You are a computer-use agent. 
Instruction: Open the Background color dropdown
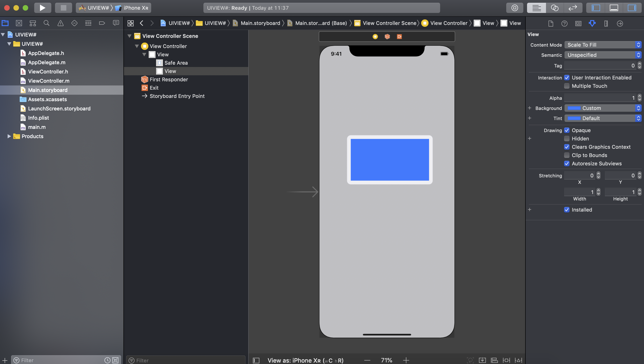[603, 108]
